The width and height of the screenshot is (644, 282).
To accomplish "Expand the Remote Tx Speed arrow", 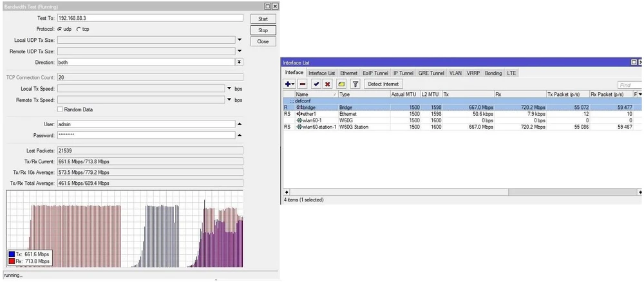I will click(229, 100).
